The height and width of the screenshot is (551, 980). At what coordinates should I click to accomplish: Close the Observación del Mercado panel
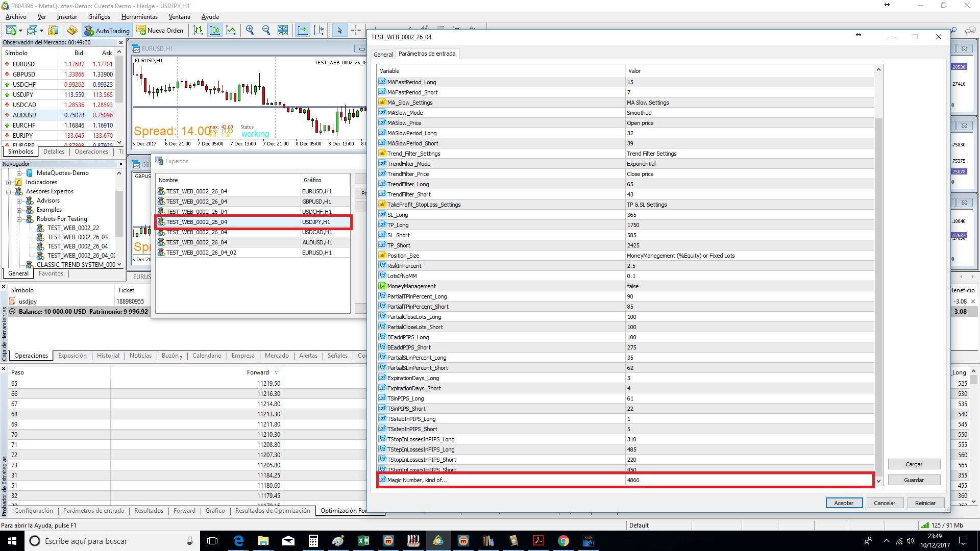tap(121, 43)
